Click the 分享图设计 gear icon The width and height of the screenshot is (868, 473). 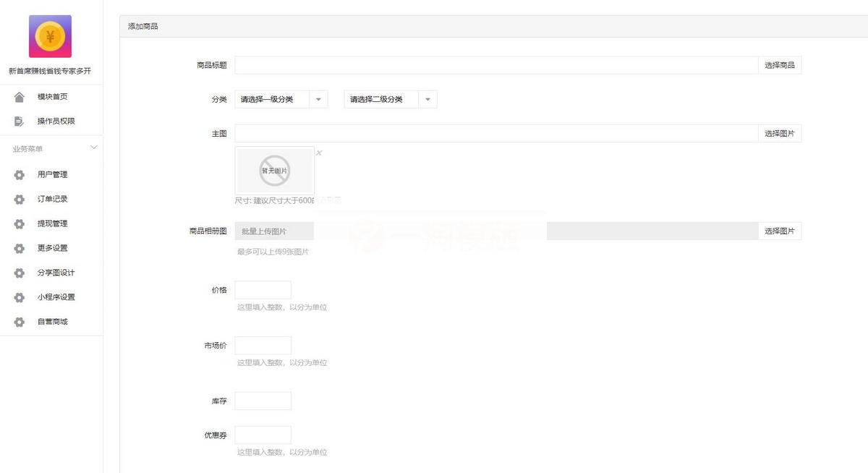18,273
